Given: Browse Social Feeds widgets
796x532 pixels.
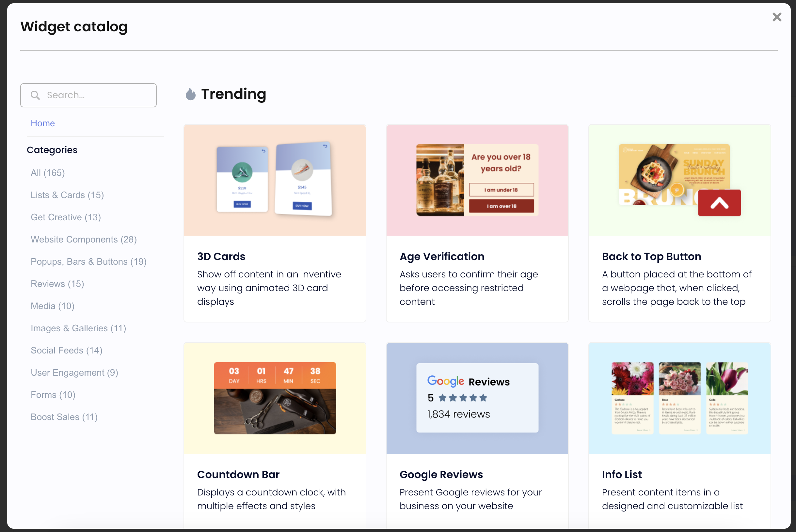Looking at the screenshot, I should [67, 350].
